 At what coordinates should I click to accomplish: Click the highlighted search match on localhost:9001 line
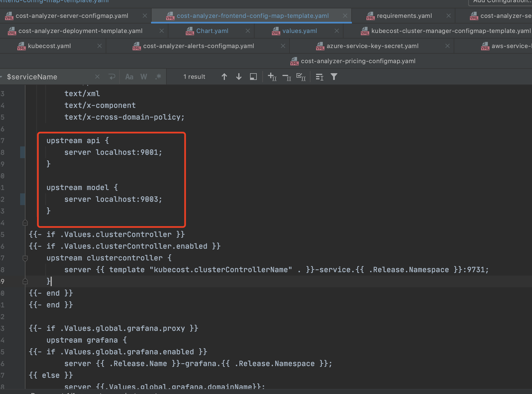point(129,152)
